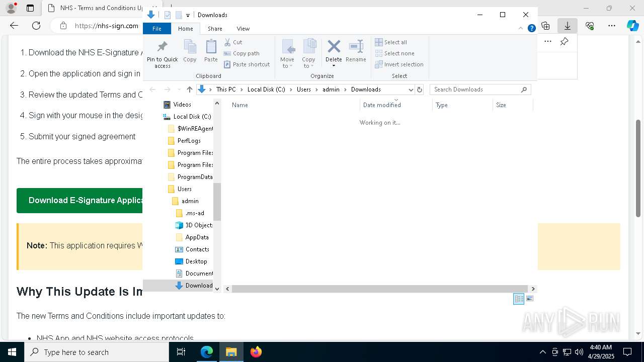Refresh the Edge browser page
Viewport: 644px width, 362px height.
[36, 26]
